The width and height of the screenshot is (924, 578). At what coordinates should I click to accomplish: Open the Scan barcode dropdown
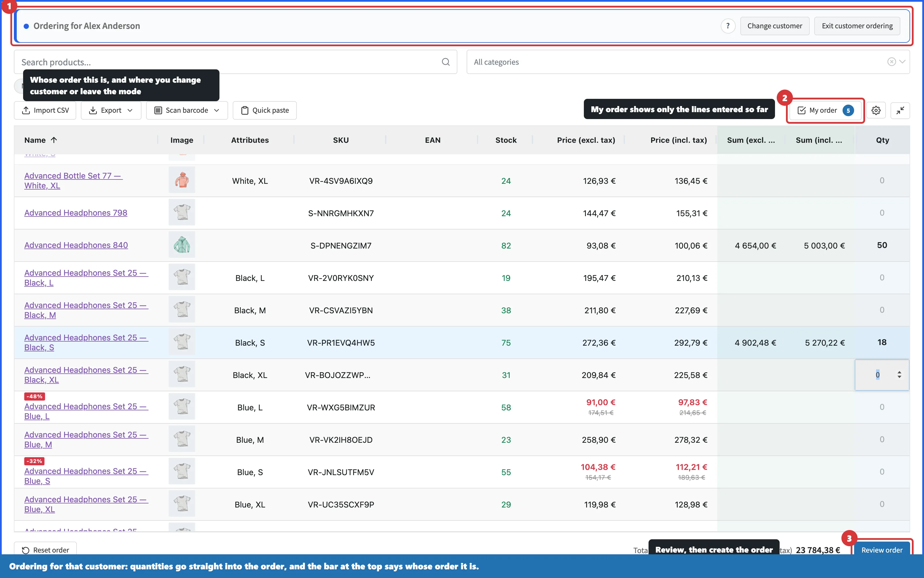[x=187, y=110]
